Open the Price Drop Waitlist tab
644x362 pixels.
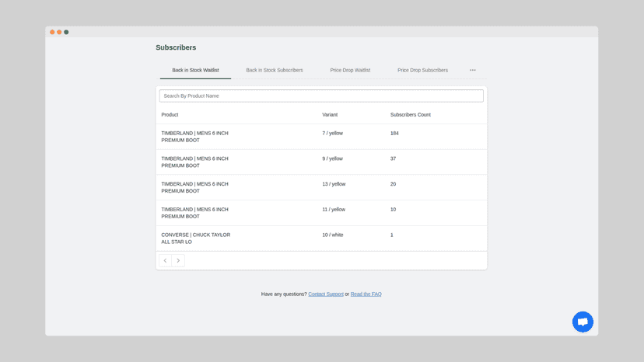point(350,70)
